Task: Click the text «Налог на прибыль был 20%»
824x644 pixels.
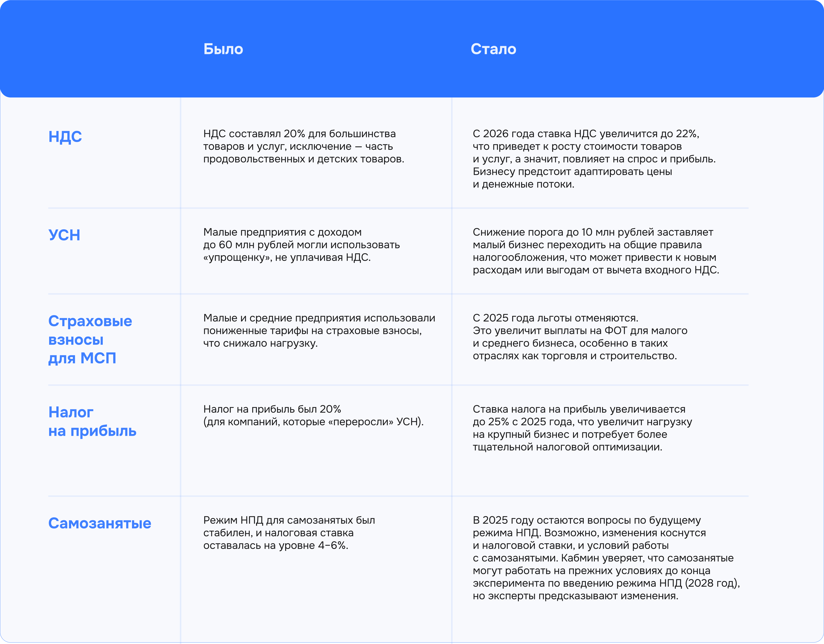Action: tap(313, 415)
